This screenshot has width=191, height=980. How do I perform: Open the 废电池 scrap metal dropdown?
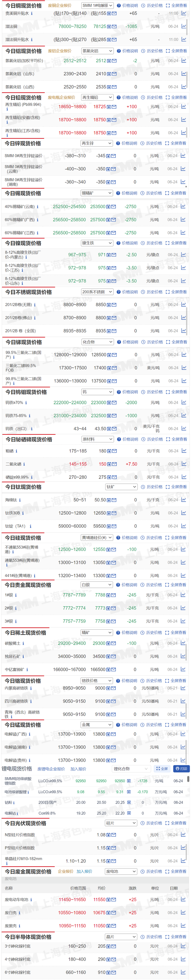point(121,871)
